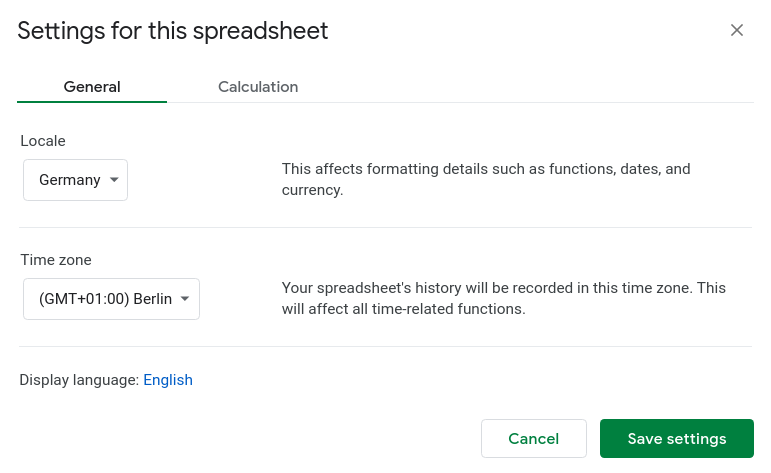Follow the English display language link

(x=168, y=380)
